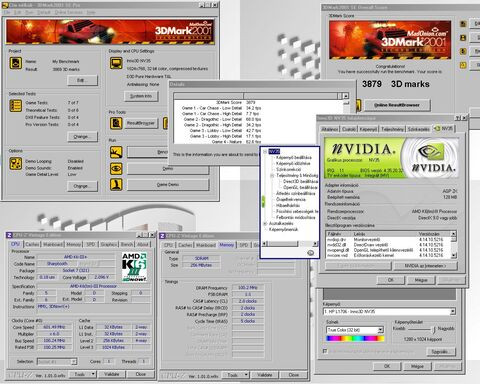Click the resolution slider handle
Image resolution: width=480 pixels, height=384 pixels.
434,330
